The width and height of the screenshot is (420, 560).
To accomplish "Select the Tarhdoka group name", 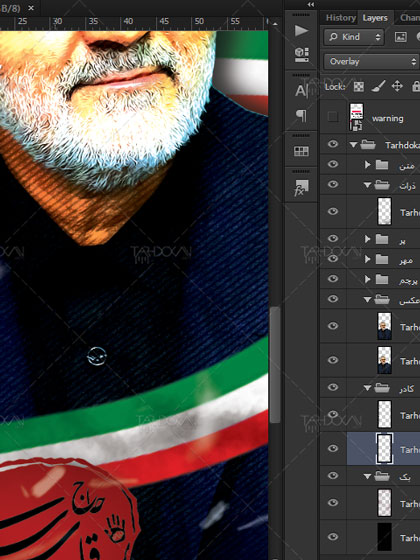I will [x=402, y=145].
